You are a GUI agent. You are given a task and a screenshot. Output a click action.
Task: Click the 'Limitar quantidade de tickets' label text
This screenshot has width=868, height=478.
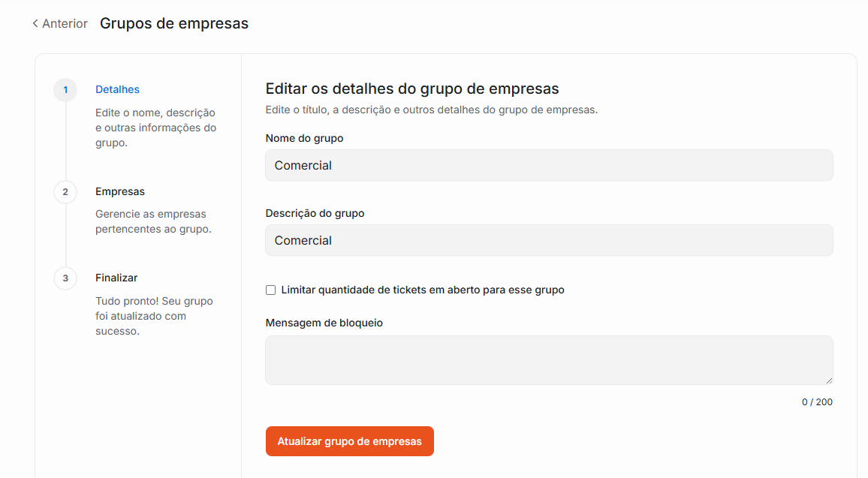(422, 290)
